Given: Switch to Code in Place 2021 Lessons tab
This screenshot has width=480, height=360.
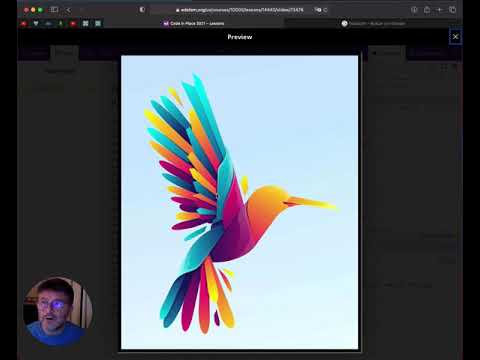Looking at the screenshot, I should pyautogui.click(x=193, y=23).
